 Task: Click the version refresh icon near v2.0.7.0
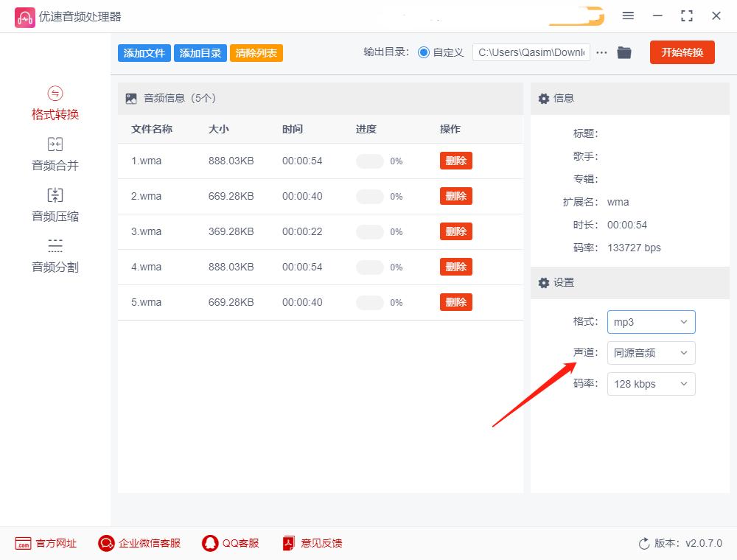642,543
